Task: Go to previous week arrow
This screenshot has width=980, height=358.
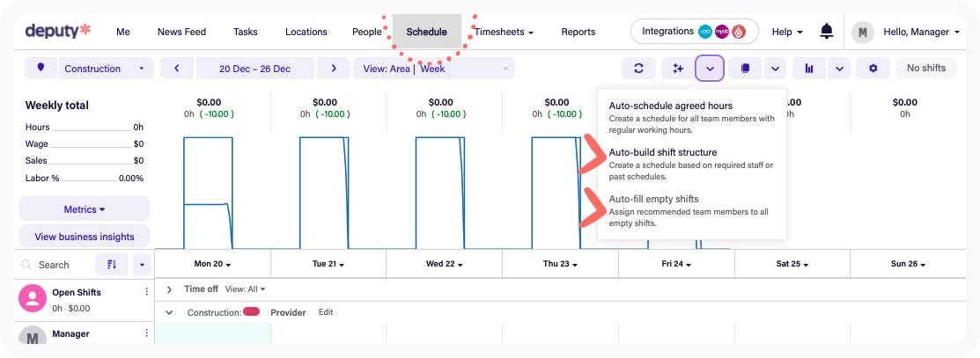Action: [x=177, y=69]
